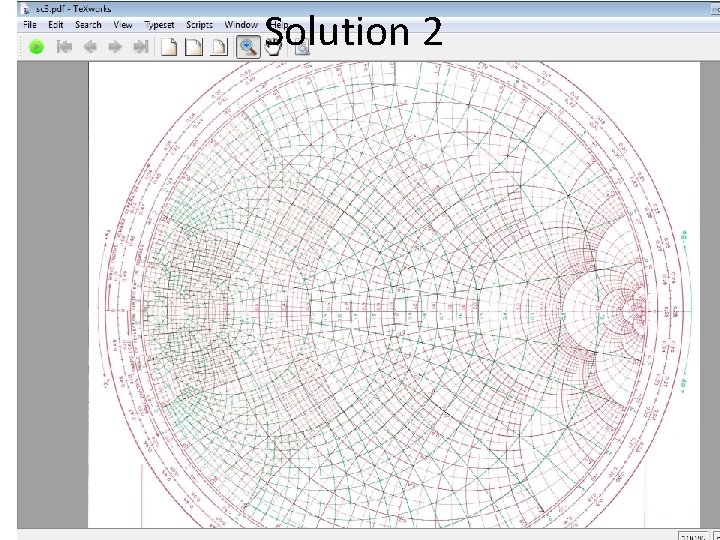Go to the last page
Image resolution: width=720 pixels, height=540 pixels.
click(x=141, y=47)
